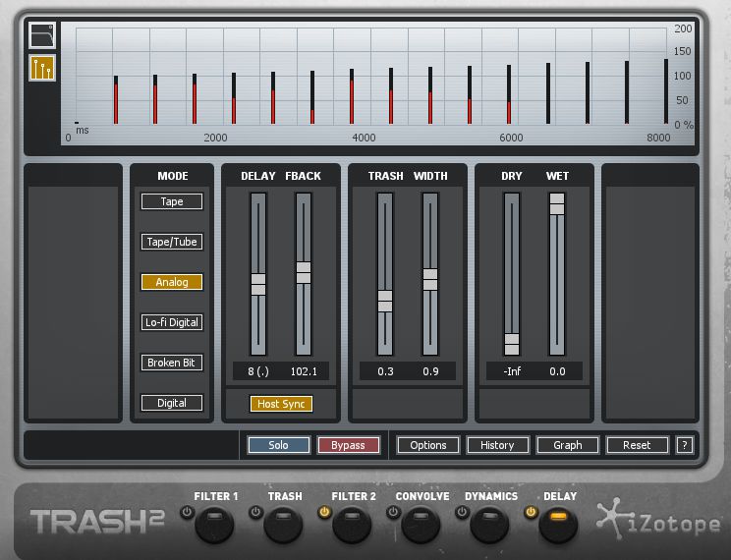The image size is (731, 560).
Task: Click the iZotope logo
Action: (658, 519)
